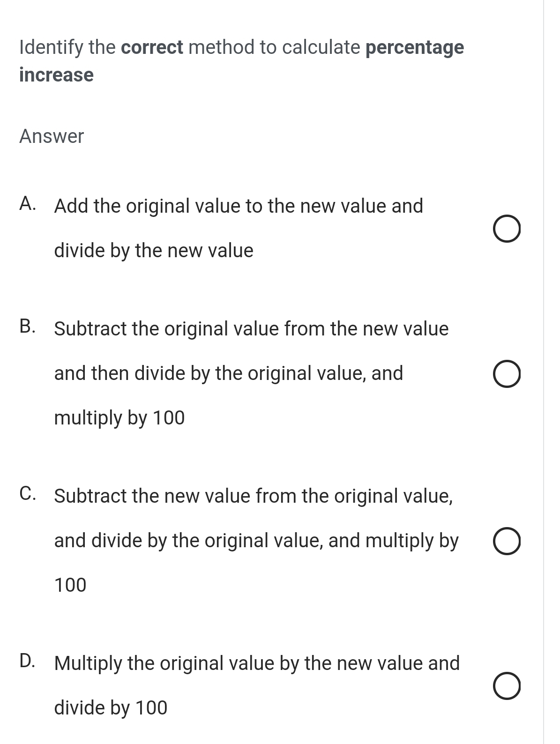560x744 pixels.
Task: Click 'Subtract the new value from the original value'
Action: [254, 496]
